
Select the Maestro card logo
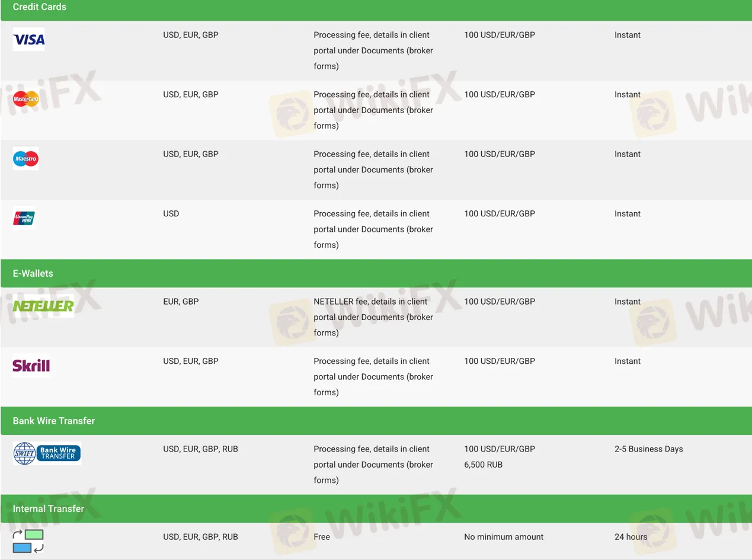(x=25, y=159)
